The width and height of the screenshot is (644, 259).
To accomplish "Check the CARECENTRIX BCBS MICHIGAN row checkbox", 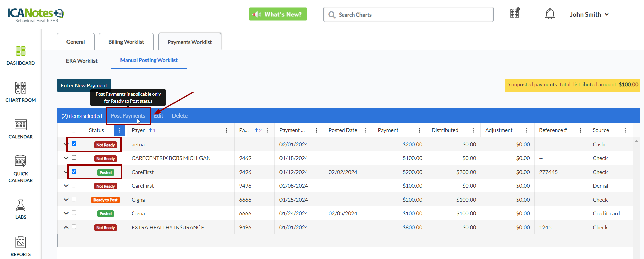I will pos(74,158).
